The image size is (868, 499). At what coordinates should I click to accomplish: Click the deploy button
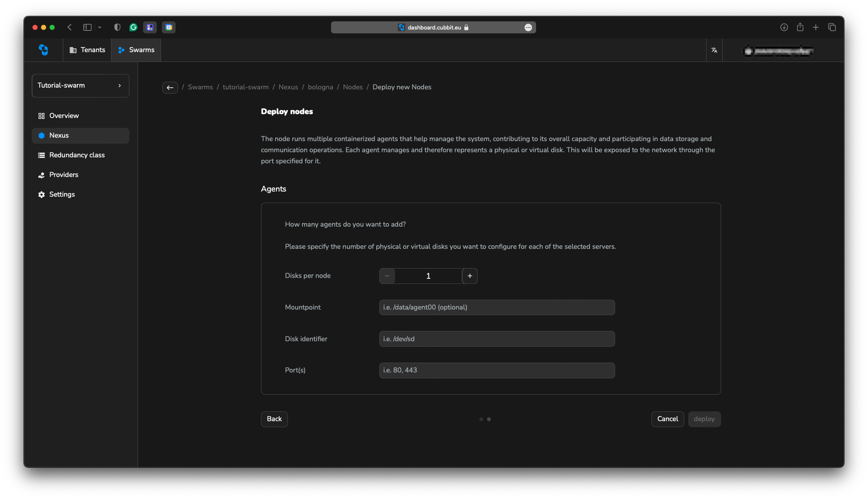tap(704, 419)
